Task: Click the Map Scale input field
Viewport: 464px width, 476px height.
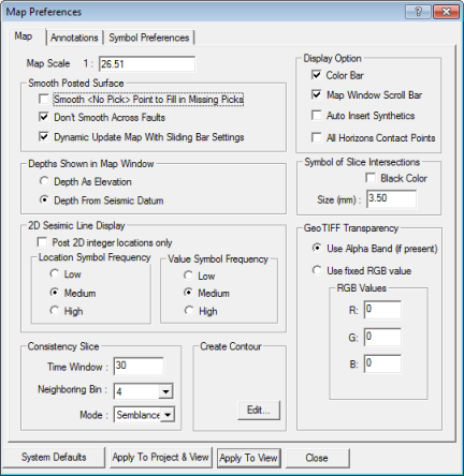Action: click(x=147, y=64)
